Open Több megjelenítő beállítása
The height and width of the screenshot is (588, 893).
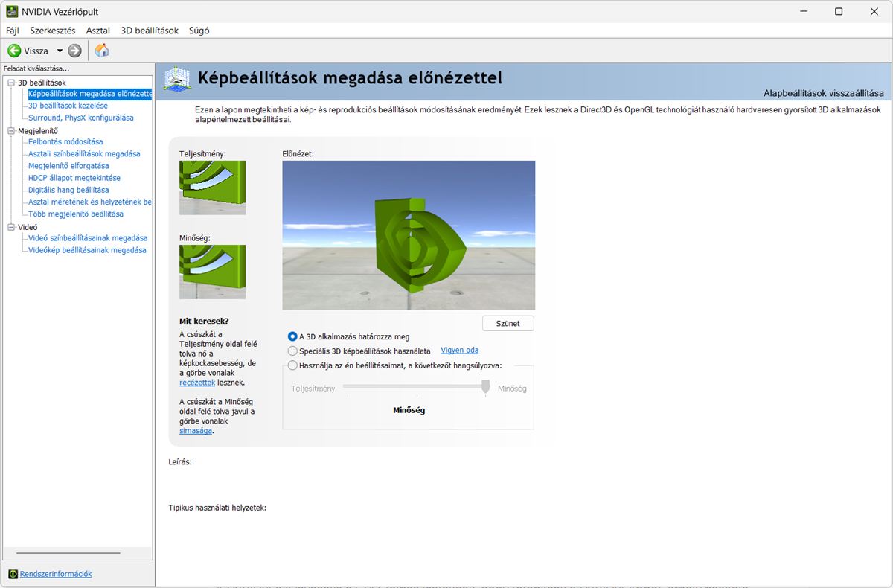coord(76,214)
